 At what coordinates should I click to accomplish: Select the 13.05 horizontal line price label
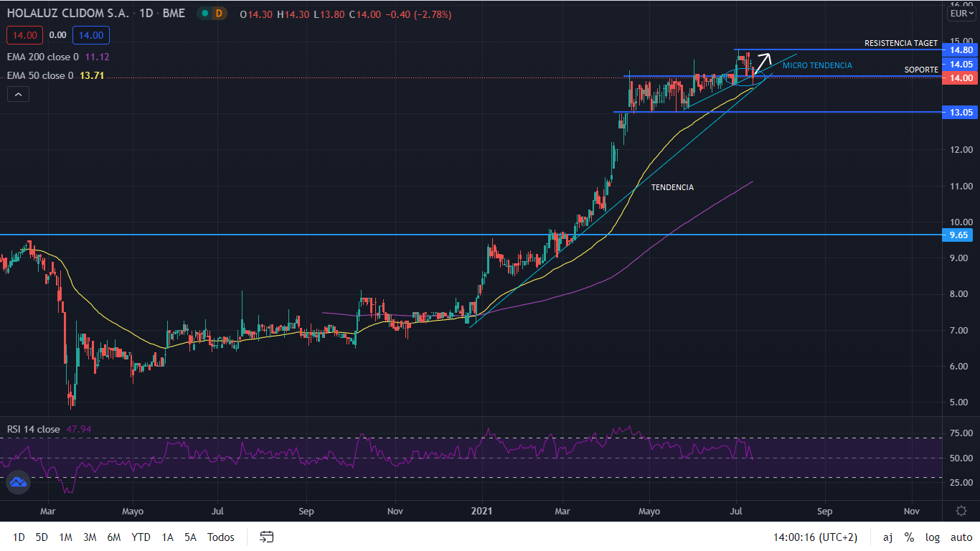(961, 113)
